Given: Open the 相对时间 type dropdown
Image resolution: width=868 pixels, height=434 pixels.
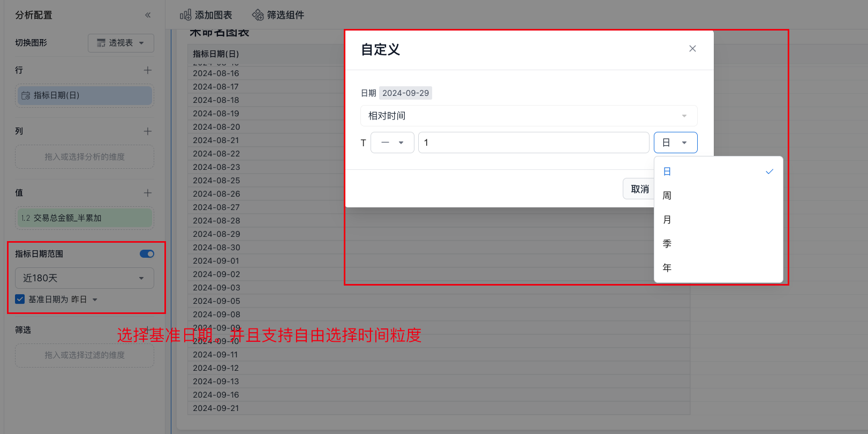Looking at the screenshot, I should coord(529,116).
